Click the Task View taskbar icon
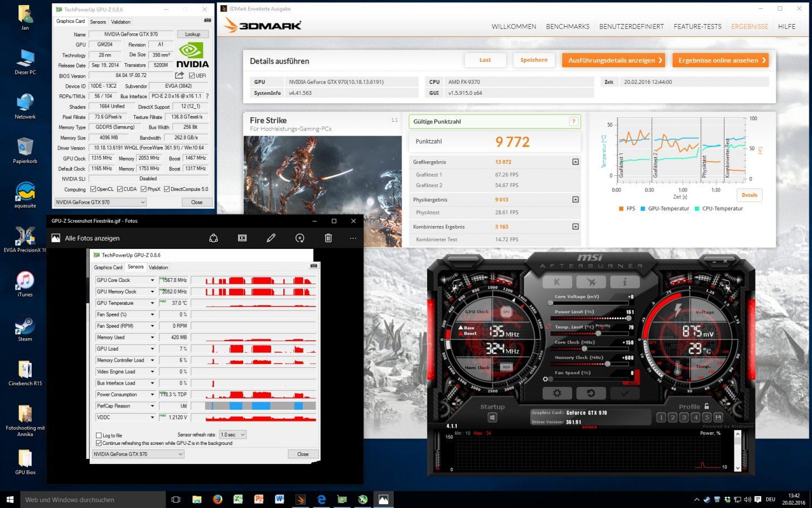Viewport: 812px width, 508px height. [176, 500]
